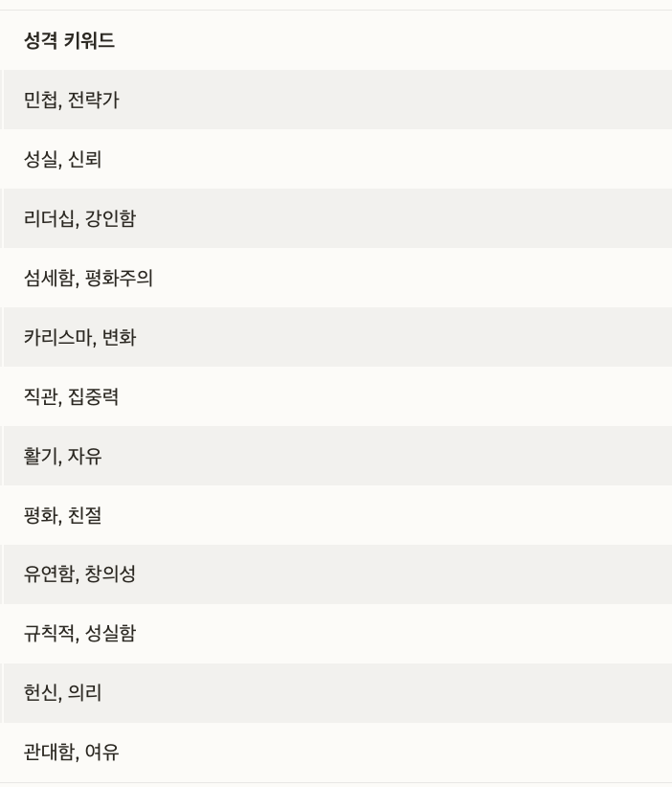Click the 관대함, 여유 cell
Screen dimensions: 672x787
point(336,753)
